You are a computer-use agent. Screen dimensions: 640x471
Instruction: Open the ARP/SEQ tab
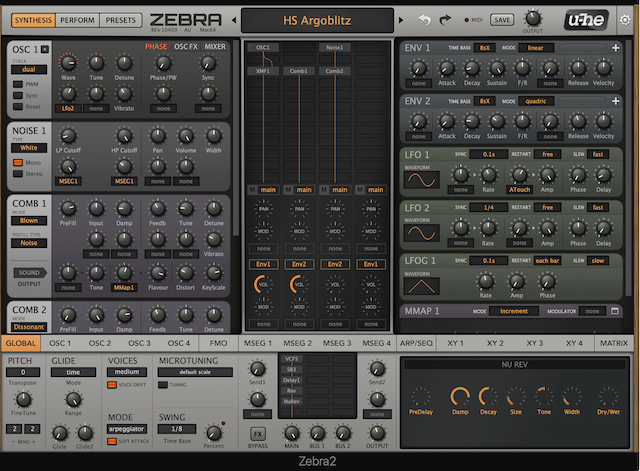[x=416, y=343]
